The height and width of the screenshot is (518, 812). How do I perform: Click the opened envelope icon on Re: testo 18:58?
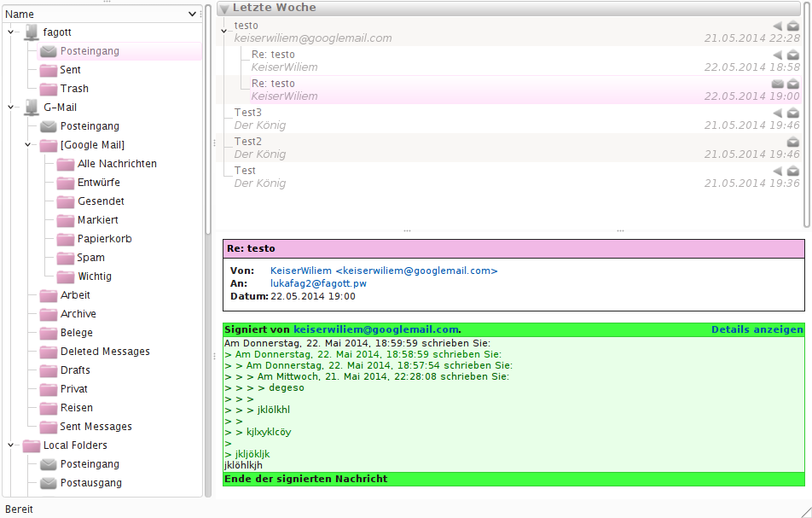click(793, 55)
